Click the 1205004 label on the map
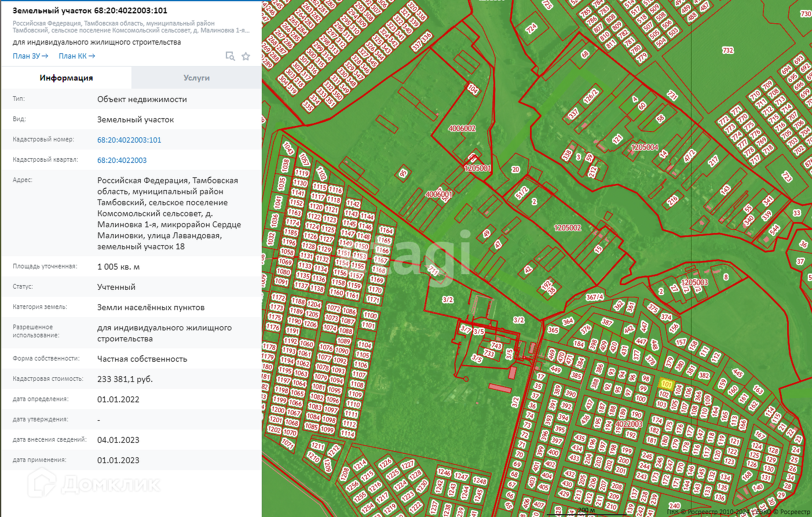812x517 pixels. coord(645,147)
